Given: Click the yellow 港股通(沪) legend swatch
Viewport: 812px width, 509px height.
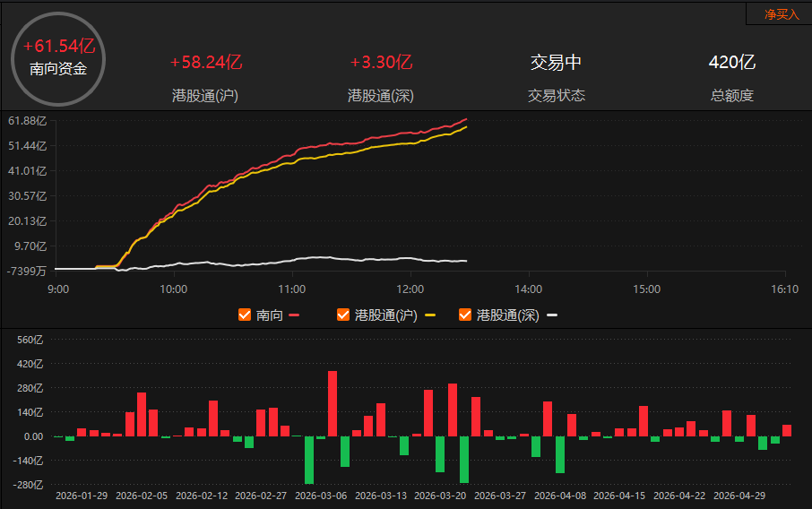Looking at the screenshot, I should [x=430, y=315].
